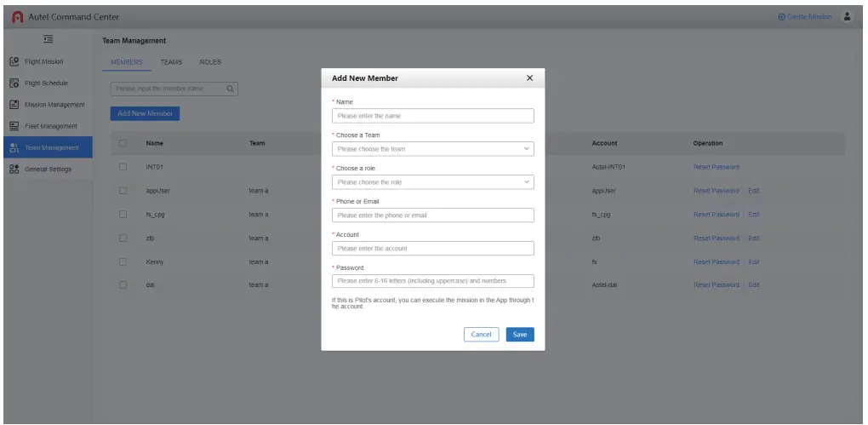Screen dimensions: 868x425
Task: Open the Choose a role dropdown
Action: click(x=432, y=181)
